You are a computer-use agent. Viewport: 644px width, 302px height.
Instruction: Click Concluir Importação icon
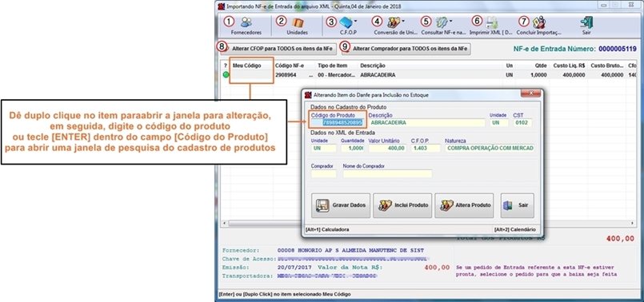pos(539,22)
